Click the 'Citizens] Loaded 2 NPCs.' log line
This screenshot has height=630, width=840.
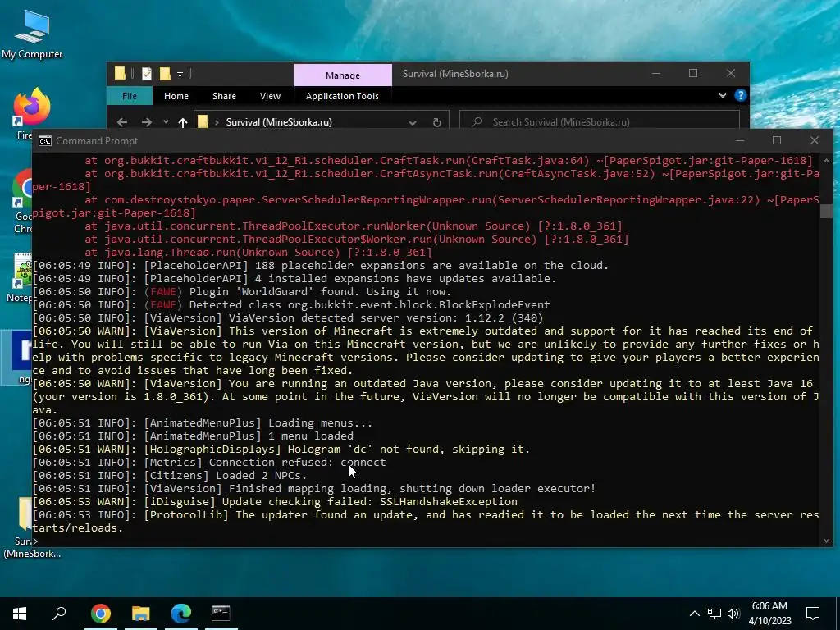169,475
